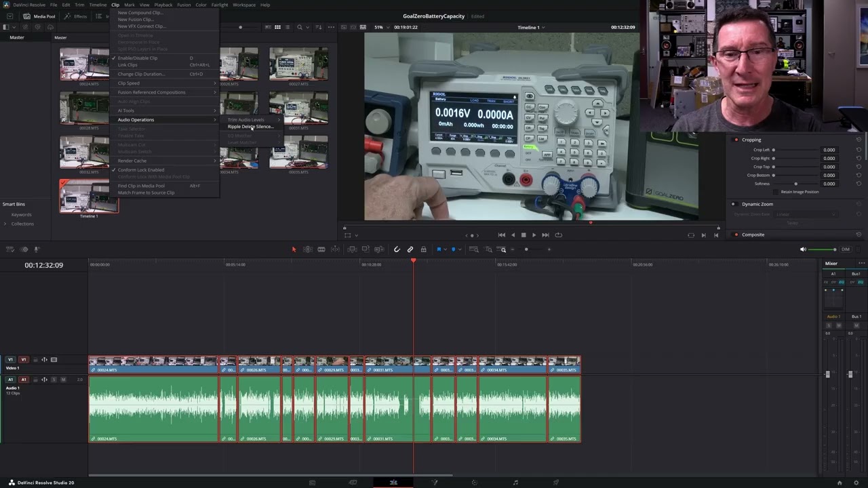Toggle the Media Pool panel button

39,16
